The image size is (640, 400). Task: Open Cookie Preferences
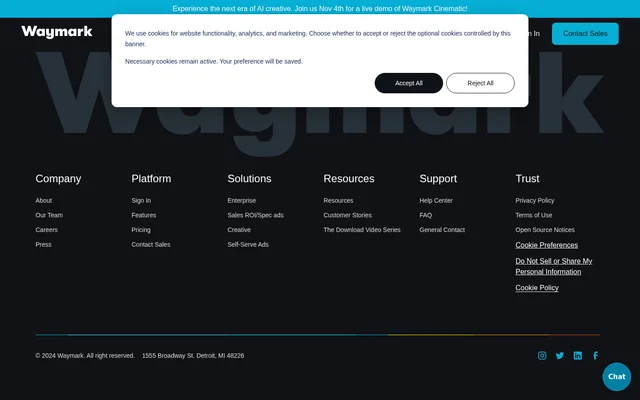pos(547,245)
